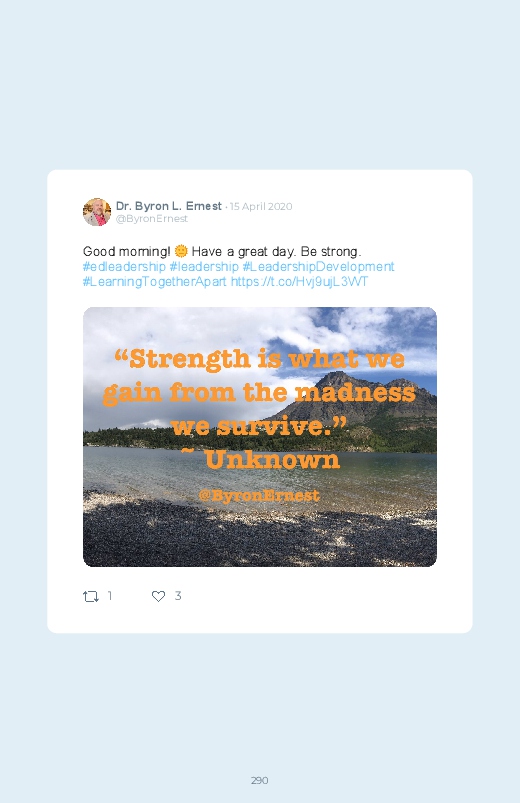Open the #LearningTogetherApart hashtag
This screenshot has width=520, height=803.
pos(155,282)
